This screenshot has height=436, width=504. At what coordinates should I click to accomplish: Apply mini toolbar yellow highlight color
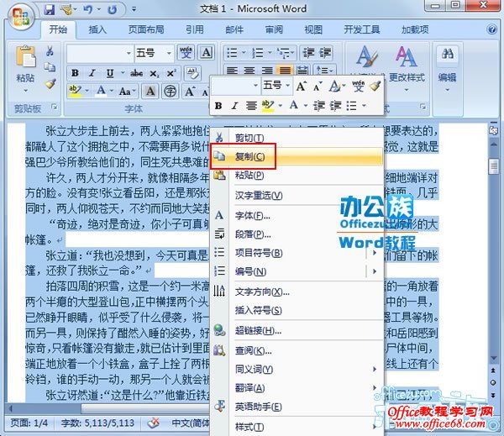[x=267, y=106]
